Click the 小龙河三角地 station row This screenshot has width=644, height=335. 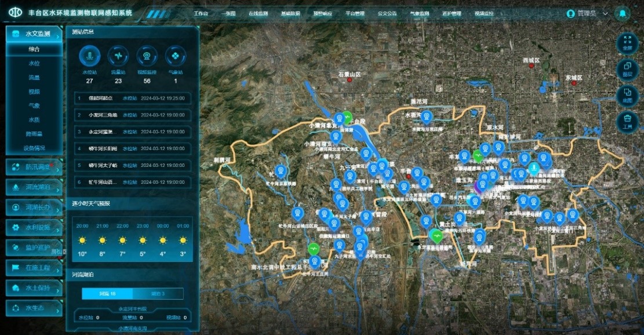133,115
